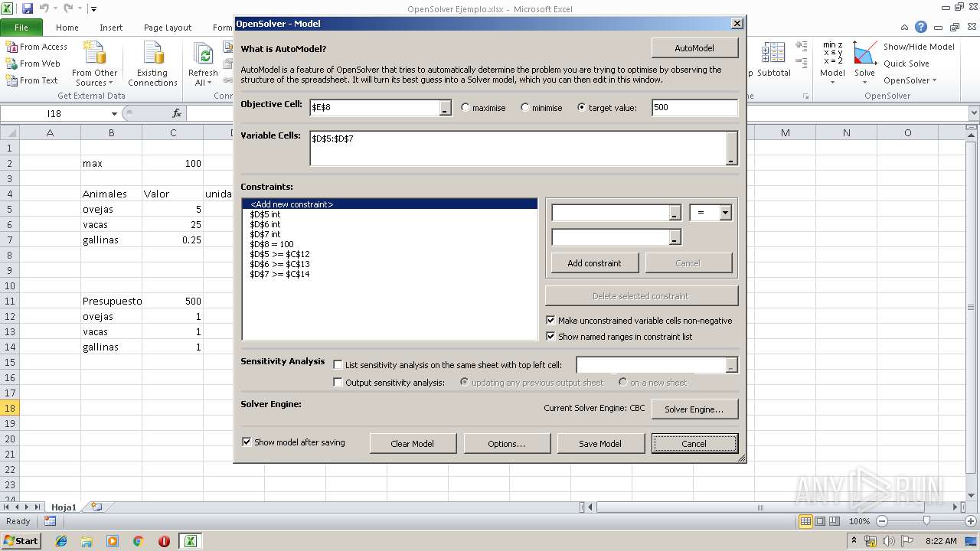Click the Save Model button

600,444
